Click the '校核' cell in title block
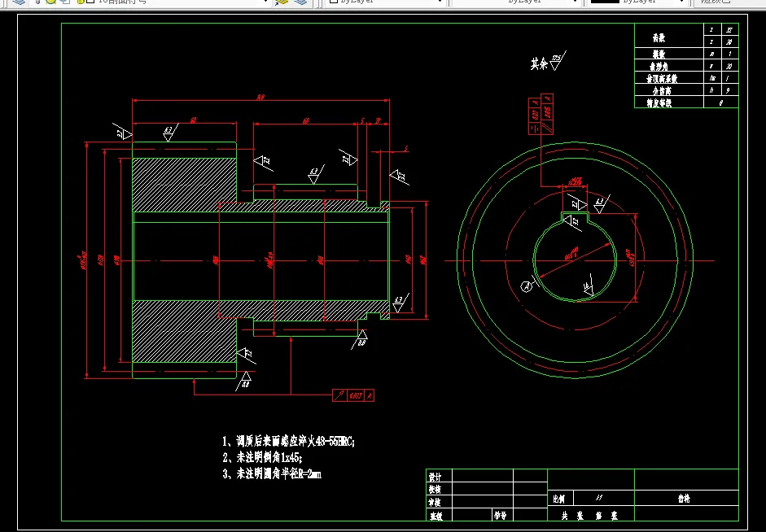 (x=440, y=489)
